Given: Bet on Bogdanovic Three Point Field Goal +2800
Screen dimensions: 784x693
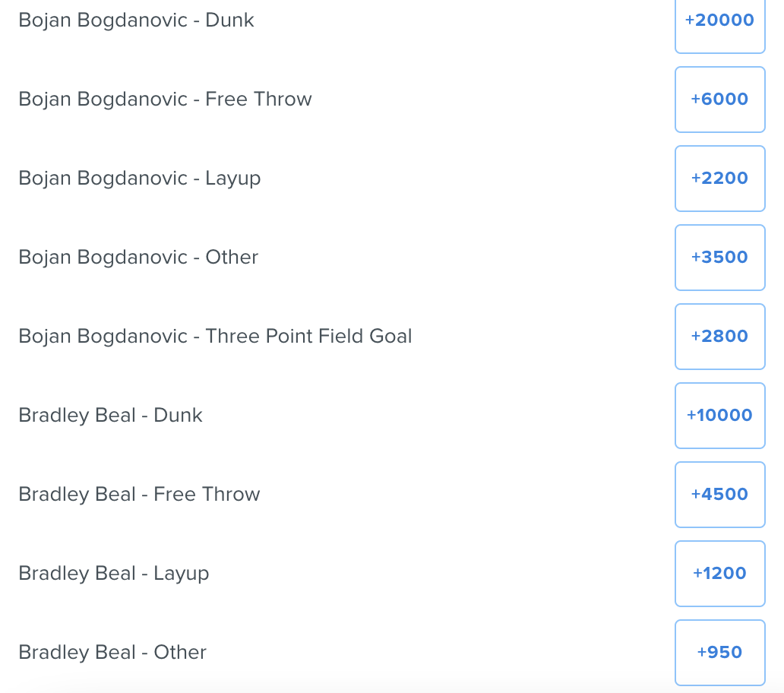Looking at the screenshot, I should [719, 337].
